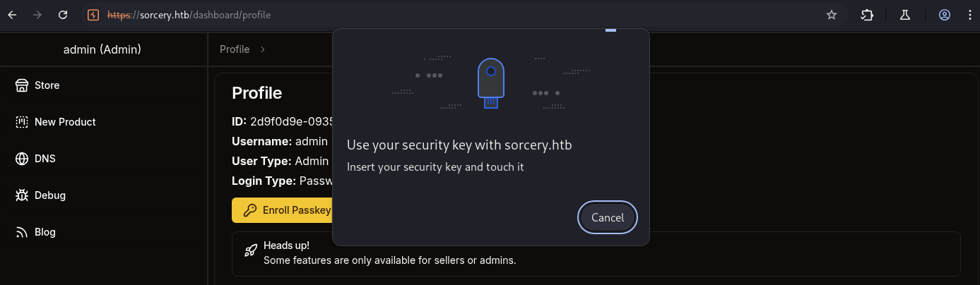Open the Blog feed icon
This screenshot has width=980, height=285.
tap(22, 232)
